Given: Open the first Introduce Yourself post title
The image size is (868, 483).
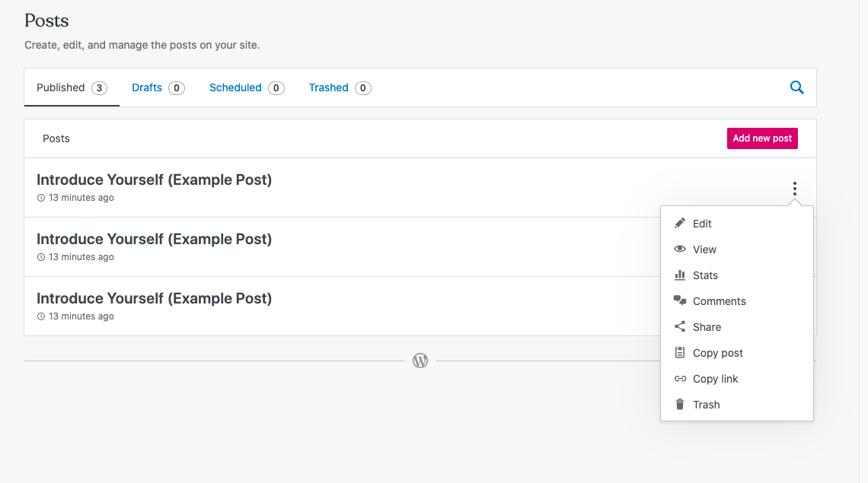Looking at the screenshot, I should pyautogui.click(x=154, y=180).
